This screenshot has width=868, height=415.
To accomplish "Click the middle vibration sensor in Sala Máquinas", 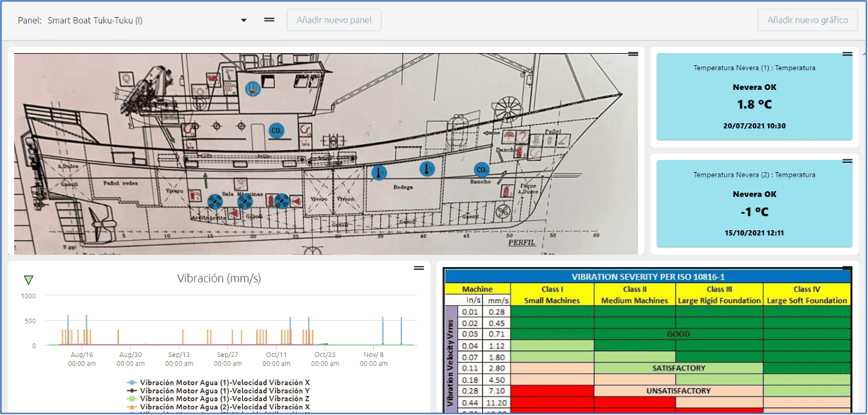I will click(x=245, y=202).
